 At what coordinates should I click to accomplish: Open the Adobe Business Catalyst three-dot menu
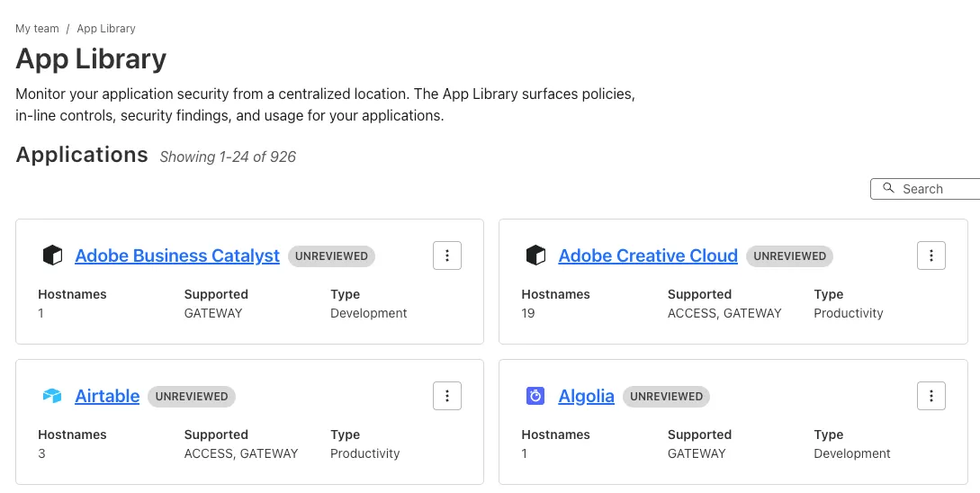447,255
